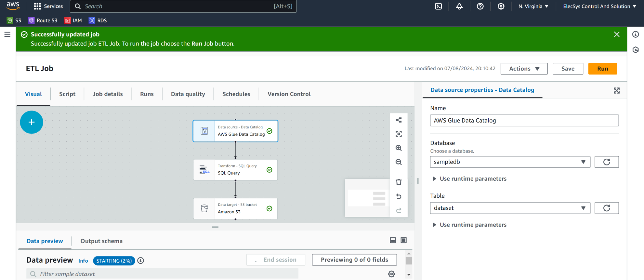Open the dataset table dropdown
644x280 pixels.
click(510, 208)
